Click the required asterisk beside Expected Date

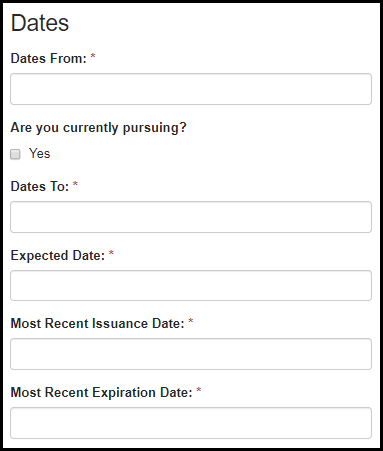111,253
